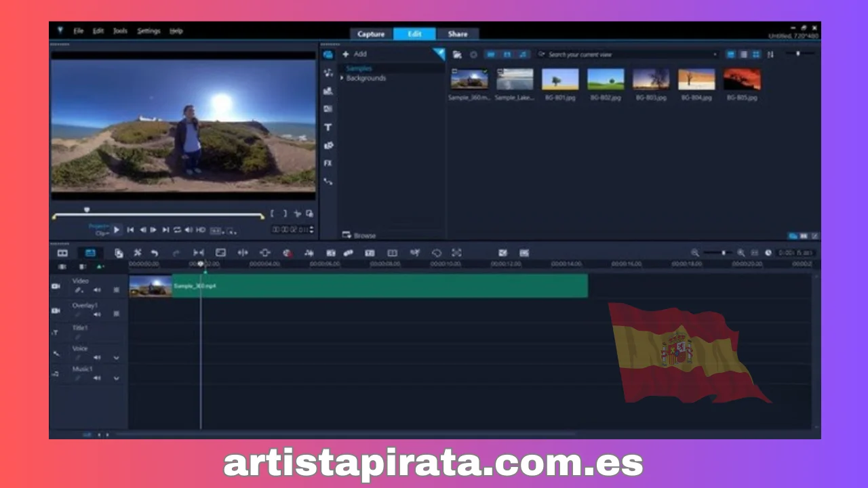Open the Edit menu
The width and height of the screenshot is (868, 488).
(98, 31)
